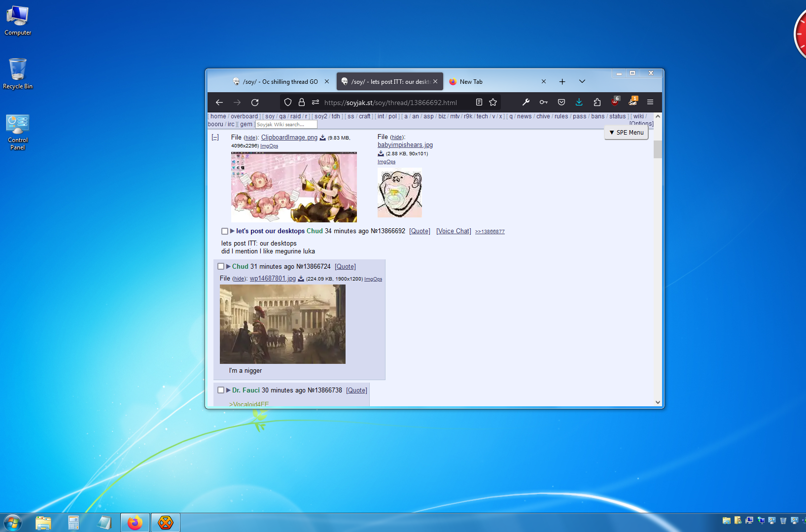Viewport: 806px width, 532px height.
Task: Click in the Soyjak Wiki search field
Action: tap(285, 125)
